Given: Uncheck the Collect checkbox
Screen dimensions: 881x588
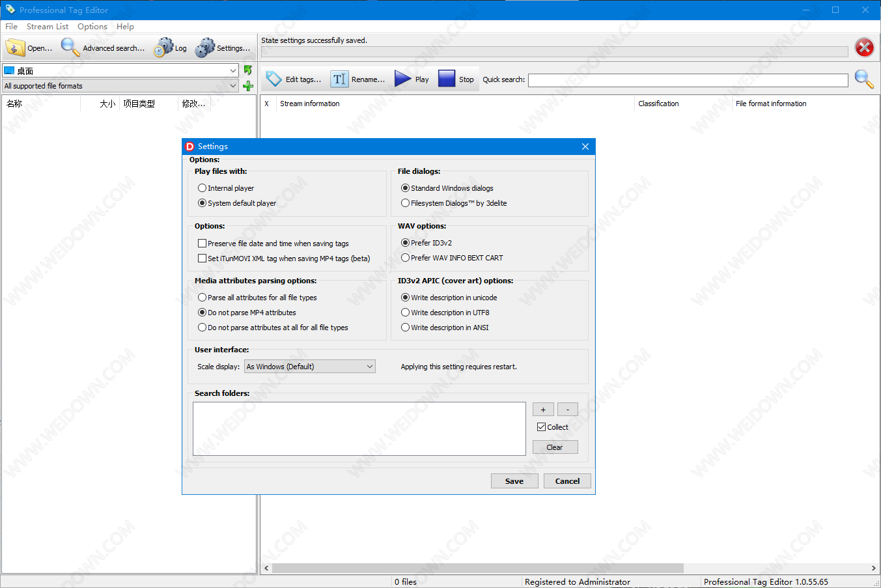Looking at the screenshot, I should (x=541, y=427).
